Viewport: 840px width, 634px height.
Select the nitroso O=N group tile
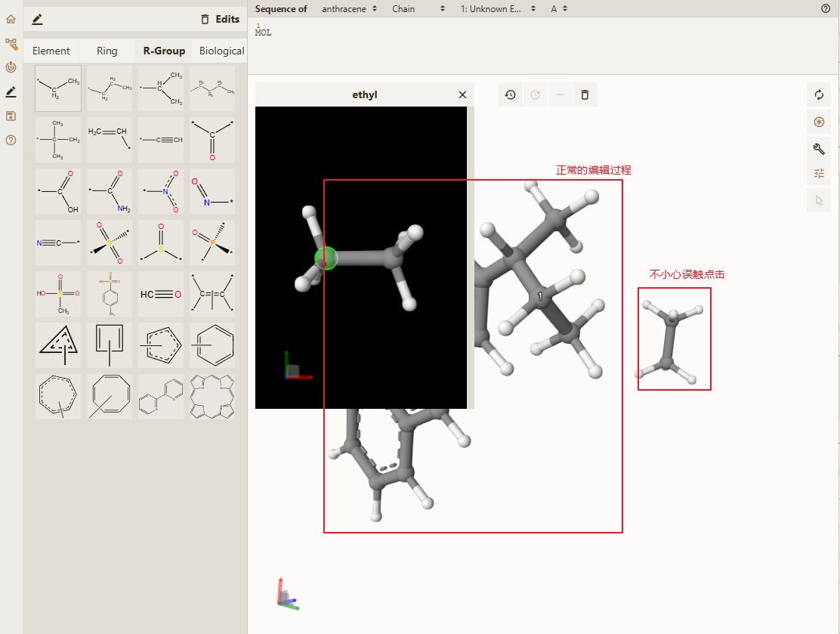(x=212, y=191)
